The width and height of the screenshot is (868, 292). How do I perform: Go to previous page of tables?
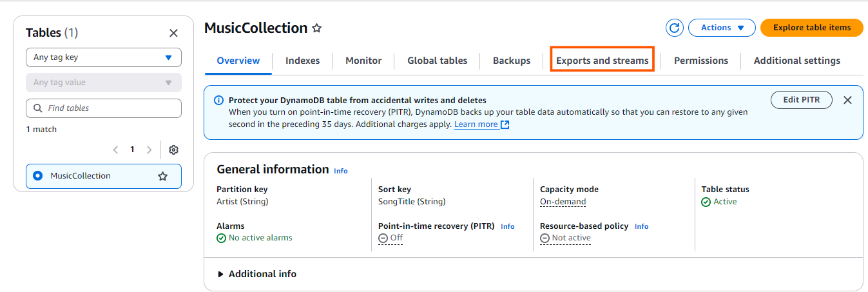click(x=115, y=150)
